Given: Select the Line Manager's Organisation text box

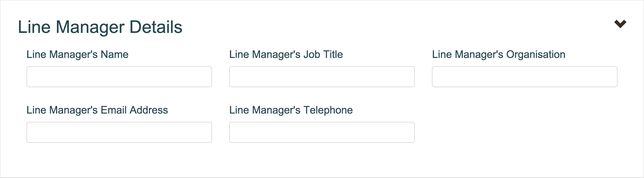Looking at the screenshot, I should (x=524, y=76).
